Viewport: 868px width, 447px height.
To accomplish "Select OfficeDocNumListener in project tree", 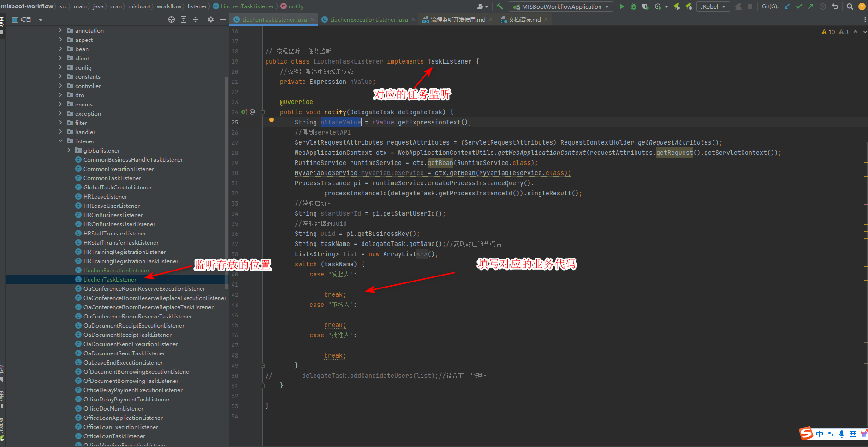I will click(113, 408).
